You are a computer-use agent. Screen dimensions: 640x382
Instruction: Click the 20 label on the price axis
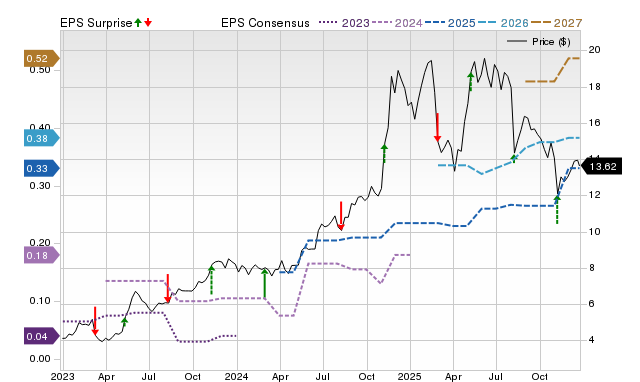pos(594,50)
